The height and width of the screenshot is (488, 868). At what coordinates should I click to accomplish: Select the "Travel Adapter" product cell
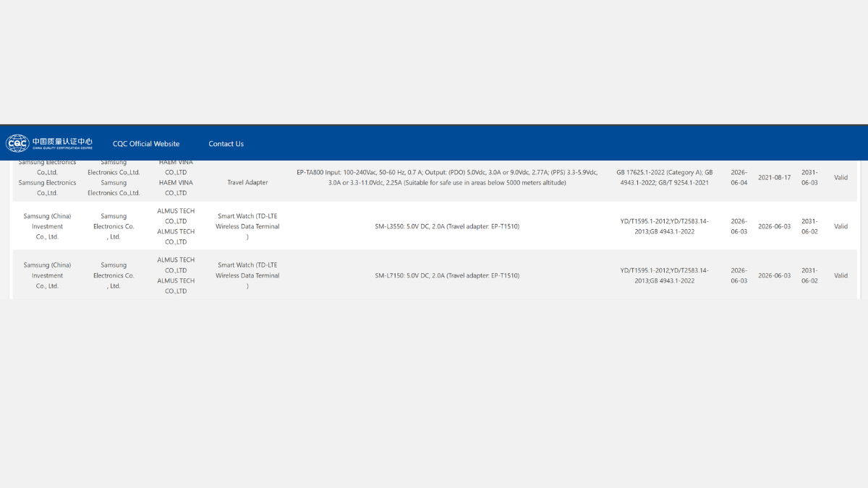click(247, 183)
